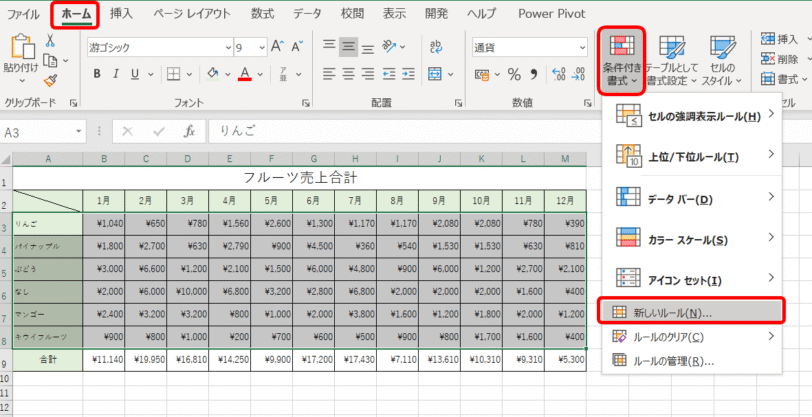This screenshot has height=417, width=812.
Task: Click the Insert Function fx icon
Action: (x=189, y=132)
